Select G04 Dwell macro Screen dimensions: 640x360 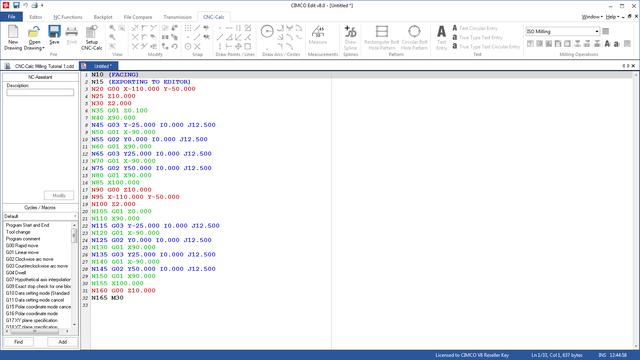pos(16,273)
